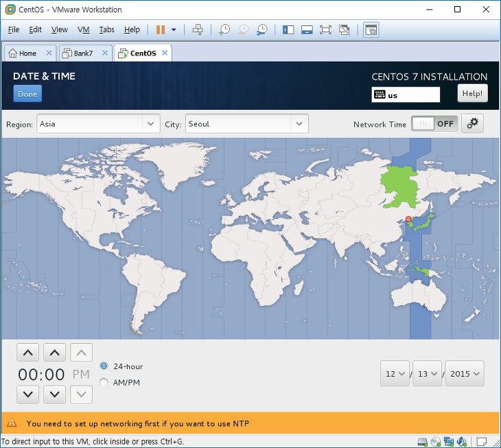Click the Seoul location marker on map

point(408,219)
